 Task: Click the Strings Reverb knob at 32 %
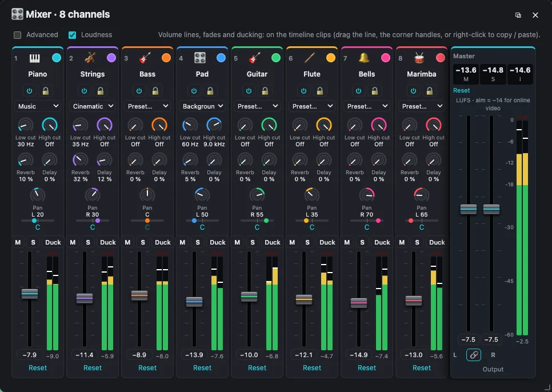pyautogui.click(x=80, y=160)
